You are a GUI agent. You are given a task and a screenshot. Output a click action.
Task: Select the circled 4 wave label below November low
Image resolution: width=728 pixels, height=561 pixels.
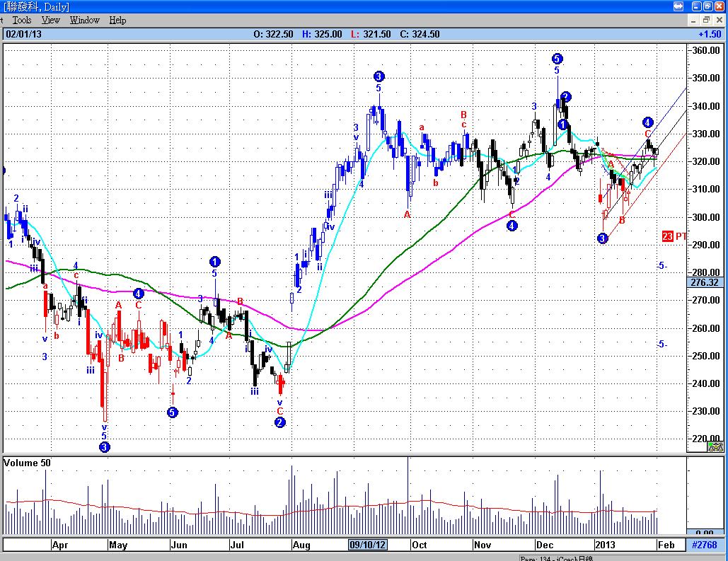tap(512, 226)
